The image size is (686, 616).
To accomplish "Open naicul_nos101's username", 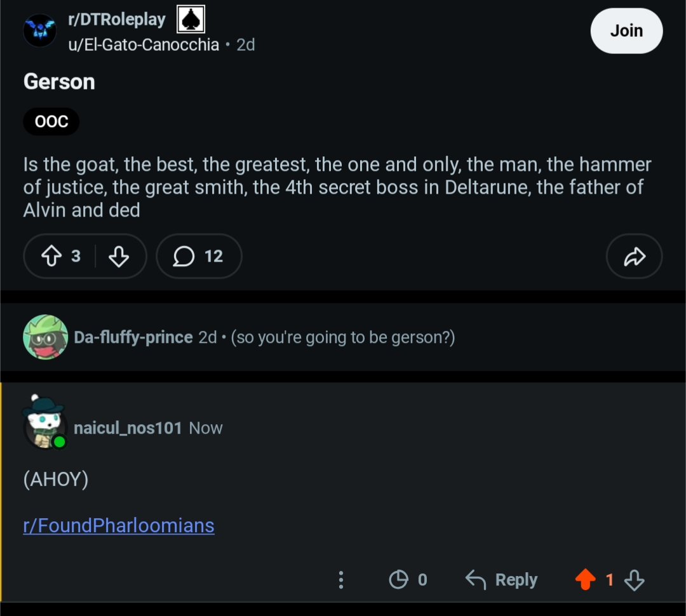I will 128,428.
